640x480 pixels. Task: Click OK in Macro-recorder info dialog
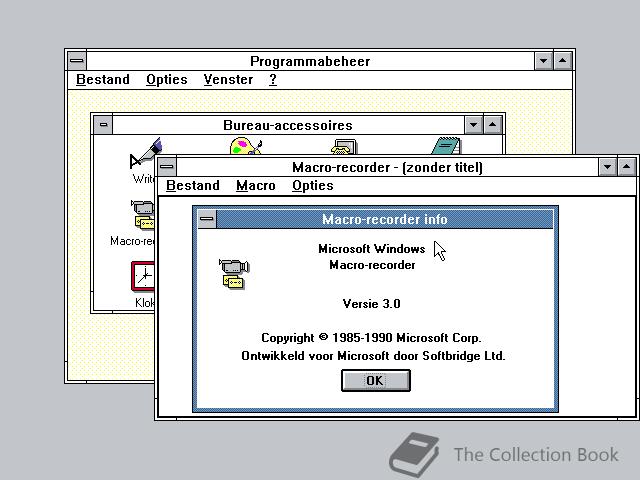coord(376,380)
